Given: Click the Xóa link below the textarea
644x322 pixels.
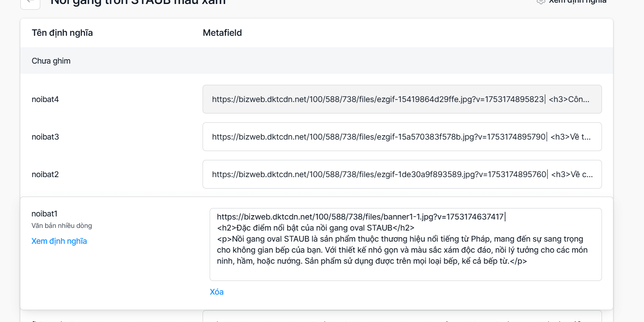Looking at the screenshot, I should coord(217,292).
